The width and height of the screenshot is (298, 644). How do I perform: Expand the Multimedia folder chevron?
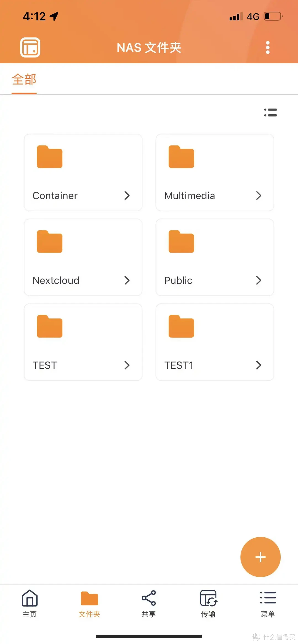pyautogui.click(x=259, y=196)
